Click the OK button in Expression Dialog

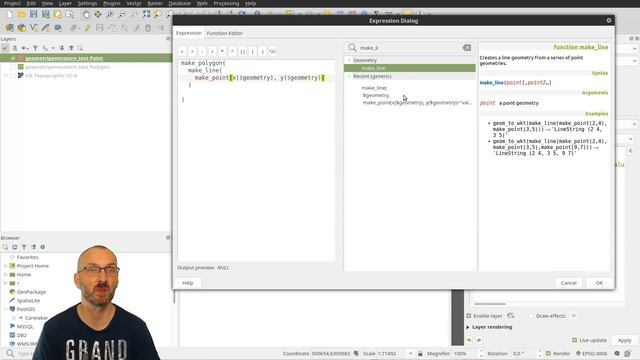(599, 283)
